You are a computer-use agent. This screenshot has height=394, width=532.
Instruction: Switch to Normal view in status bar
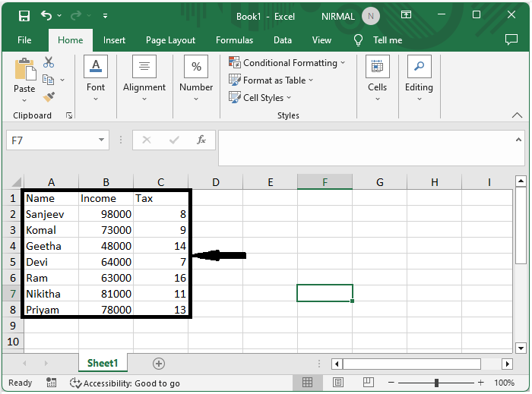point(308,383)
